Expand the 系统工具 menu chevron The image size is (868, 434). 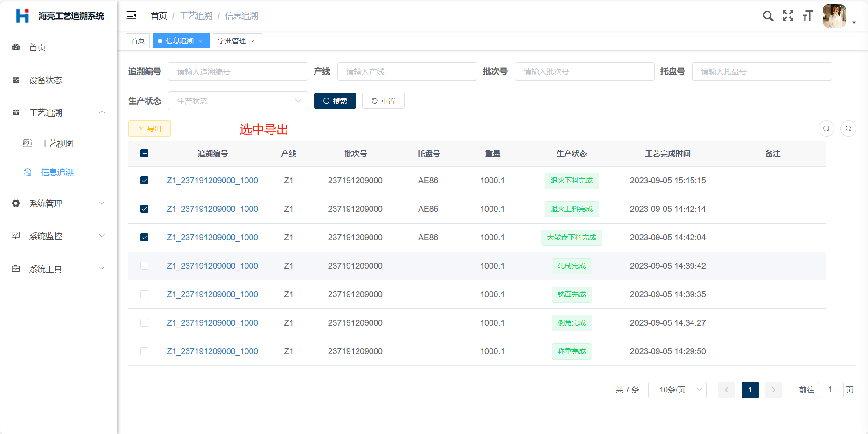tap(102, 268)
